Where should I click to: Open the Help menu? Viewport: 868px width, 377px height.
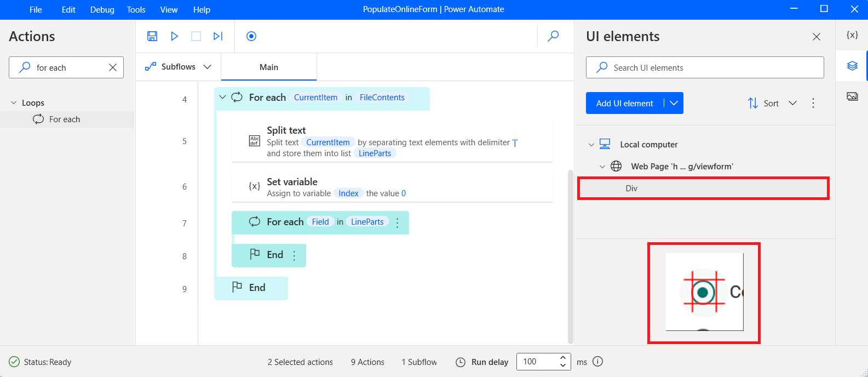(x=202, y=9)
